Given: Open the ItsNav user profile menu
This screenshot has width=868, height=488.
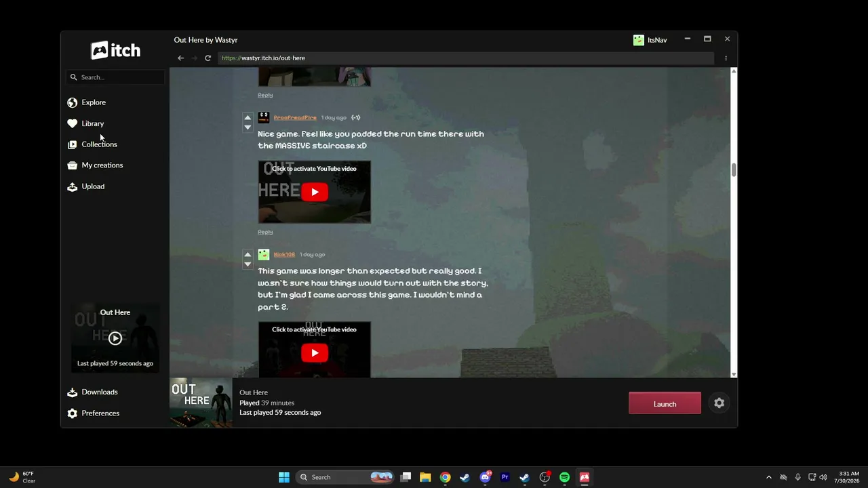Looking at the screenshot, I should click(650, 40).
